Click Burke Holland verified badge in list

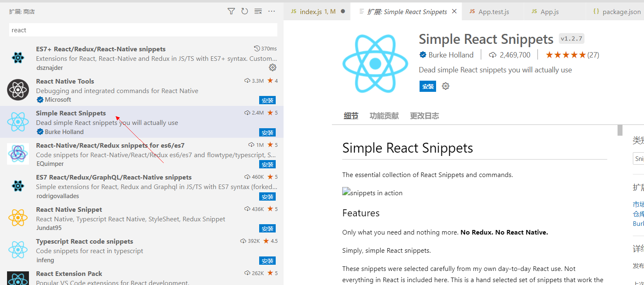pos(40,132)
